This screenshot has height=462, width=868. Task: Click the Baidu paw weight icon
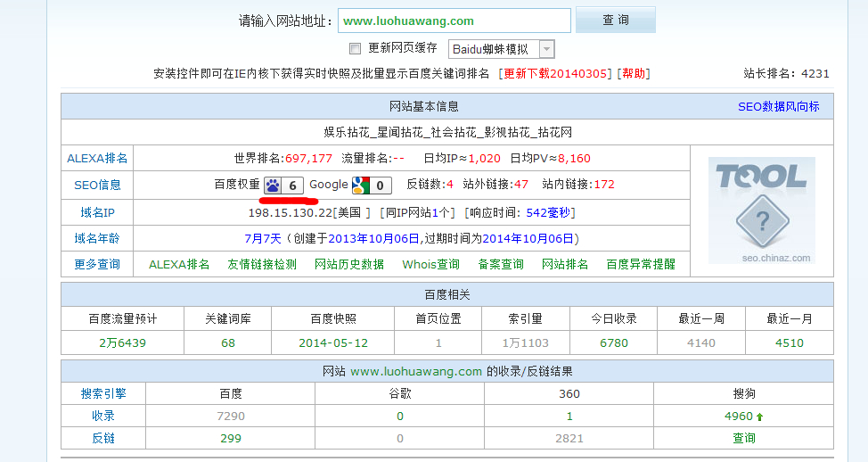[x=283, y=185]
